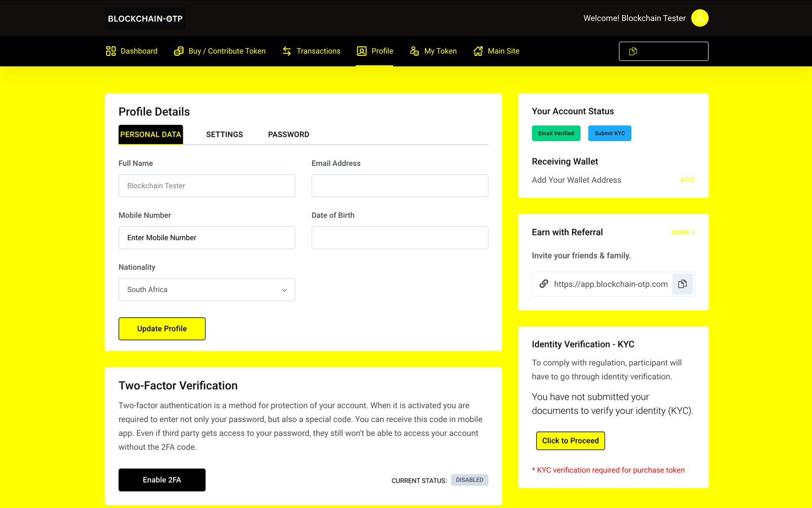Image resolution: width=812 pixels, height=508 pixels.
Task: Click the My Token coins icon
Action: pos(415,51)
